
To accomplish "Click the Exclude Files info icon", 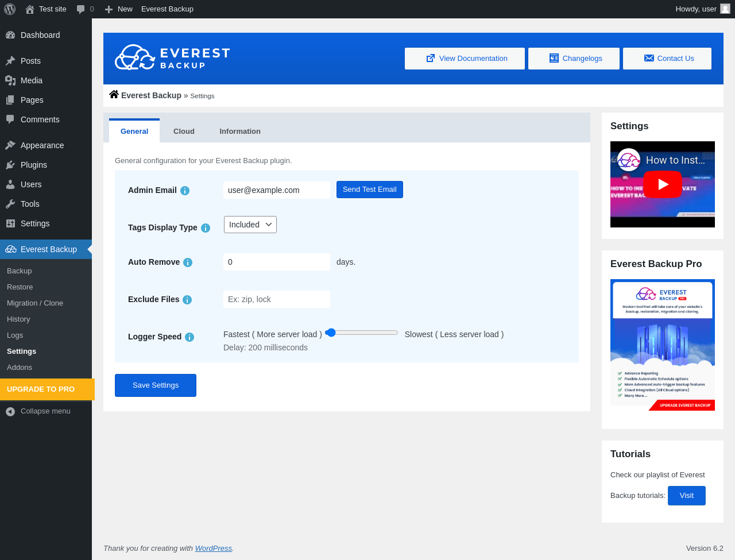I will pyautogui.click(x=187, y=300).
